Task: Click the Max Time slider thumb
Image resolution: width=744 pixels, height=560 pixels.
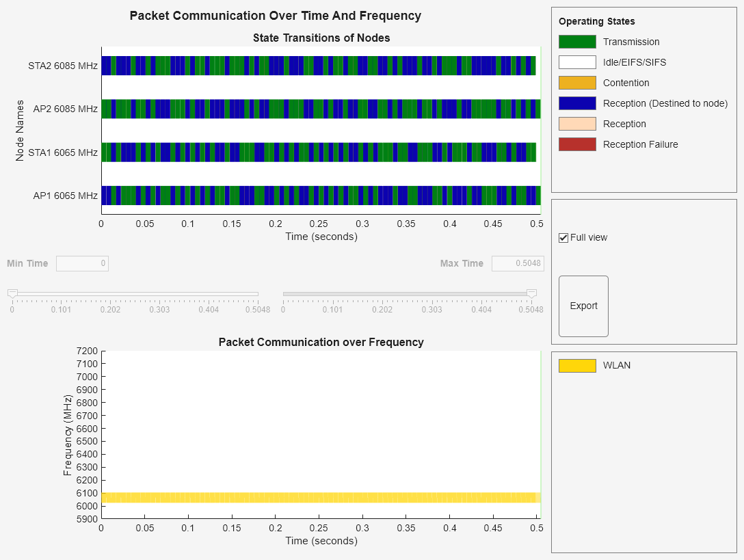Action: pyautogui.click(x=531, y=293)
